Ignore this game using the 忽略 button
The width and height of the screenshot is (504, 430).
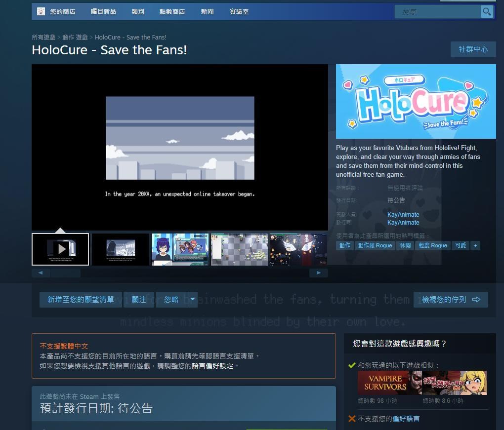click(x=170, y=299)
